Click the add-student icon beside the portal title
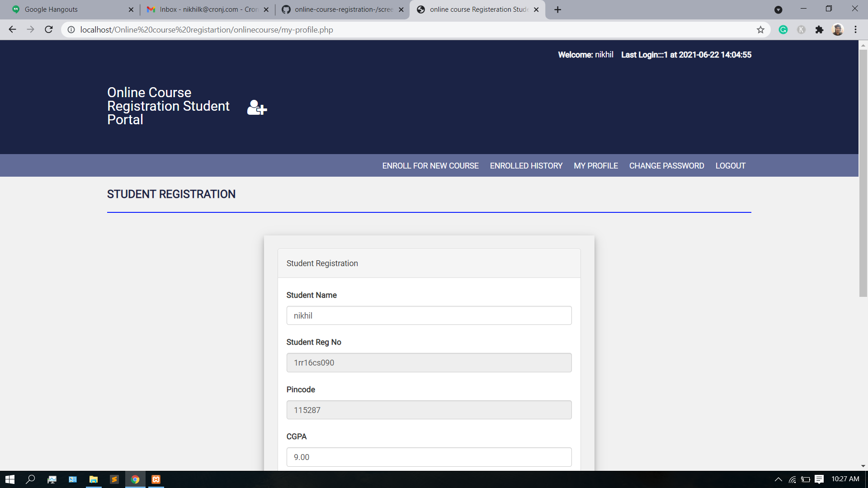 (x=256, y=108)
